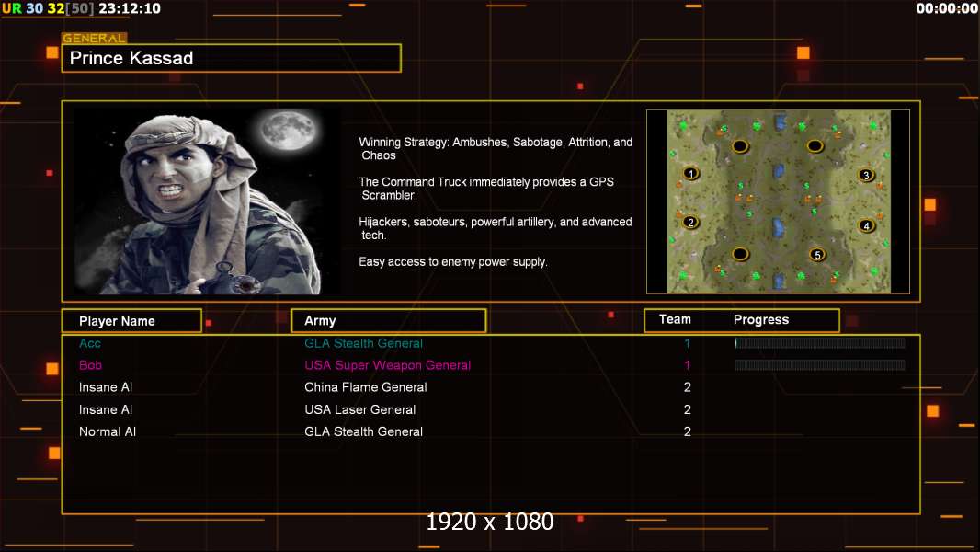Viewport: 980px width, 552px height.
Task: Click team number for Bob
Action: [687, 365]
